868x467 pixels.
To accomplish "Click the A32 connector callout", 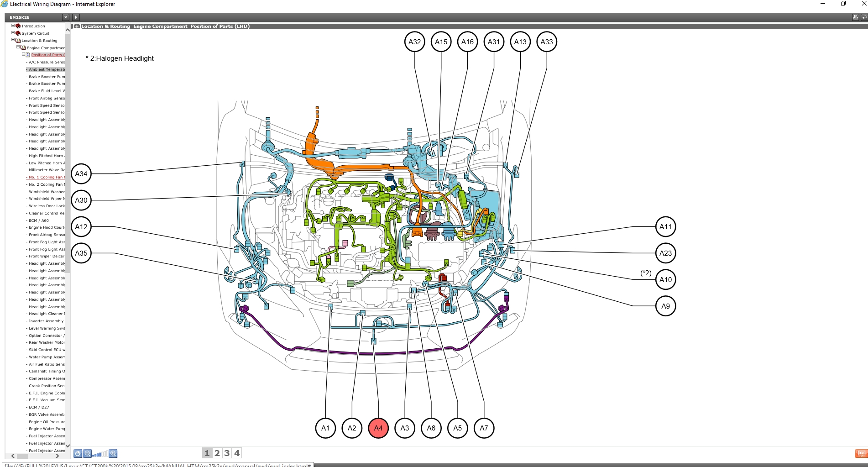I will coord(414,42).
